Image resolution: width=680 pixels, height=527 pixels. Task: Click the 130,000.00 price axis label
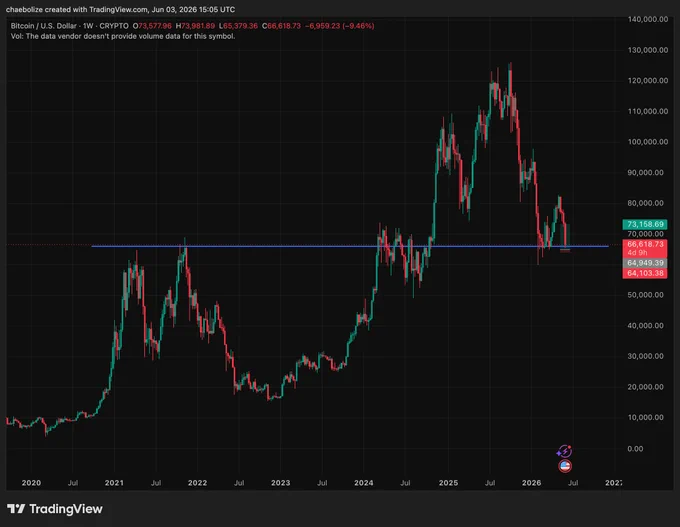648,50
